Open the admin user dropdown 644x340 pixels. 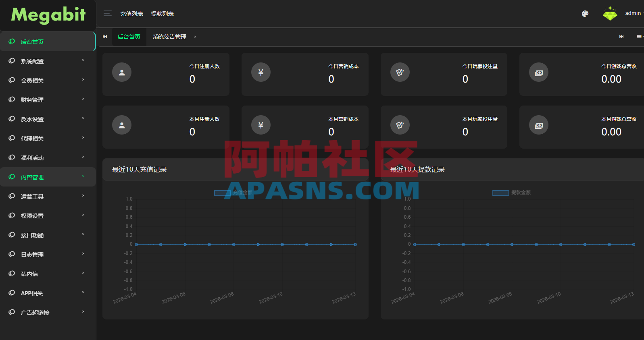point(634,13)
